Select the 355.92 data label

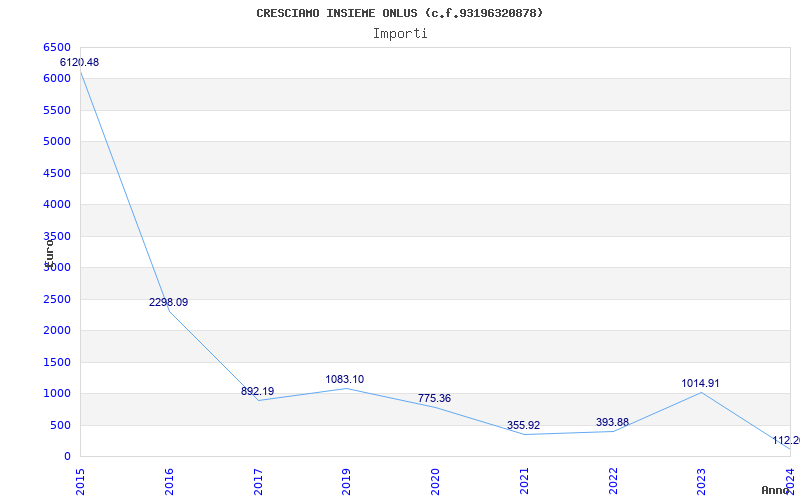click(x=523, y=425)
